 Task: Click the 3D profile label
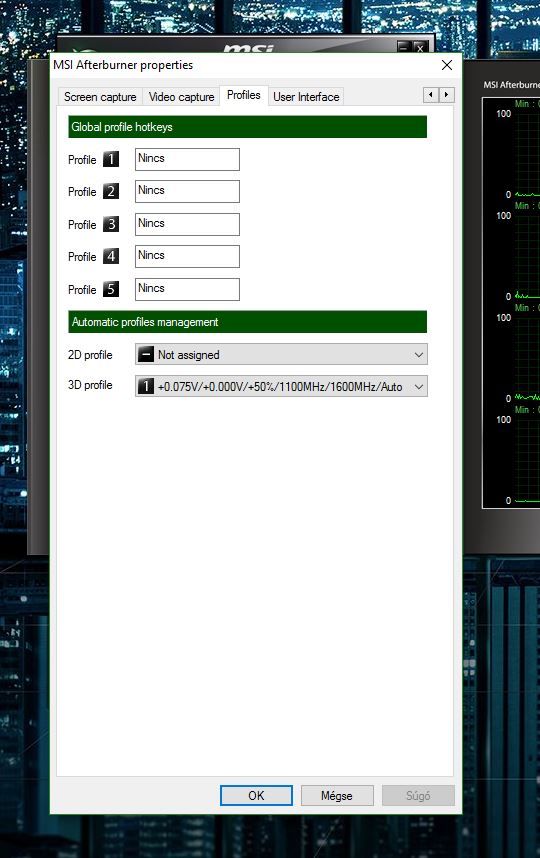point(90,385)
